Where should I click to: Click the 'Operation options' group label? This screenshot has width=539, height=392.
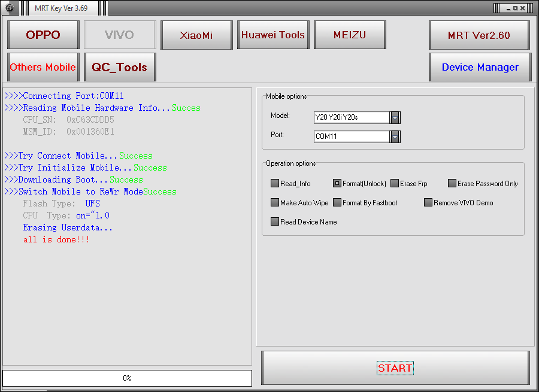tap(291, 163)
